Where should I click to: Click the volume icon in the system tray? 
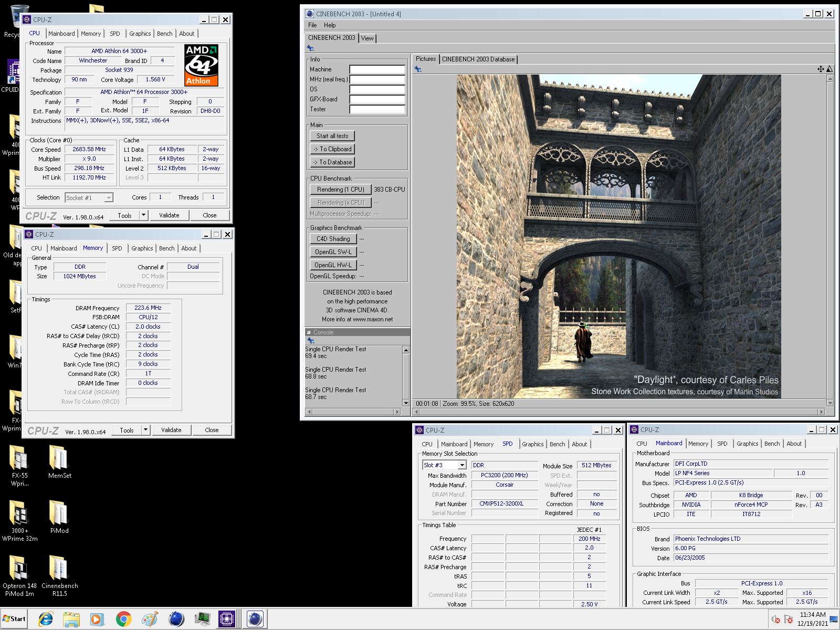pyautogui.click(x=776, y=619)
